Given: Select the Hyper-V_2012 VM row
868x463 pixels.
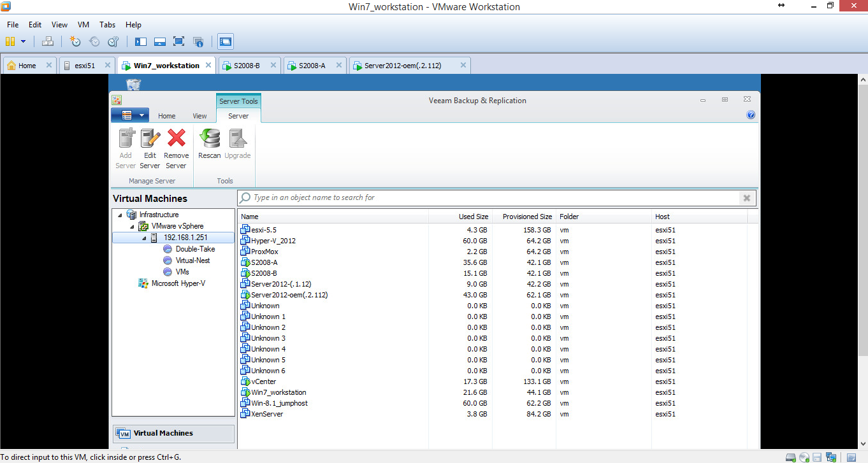Looking at the screenshot, I should click(x=493, y=241).
